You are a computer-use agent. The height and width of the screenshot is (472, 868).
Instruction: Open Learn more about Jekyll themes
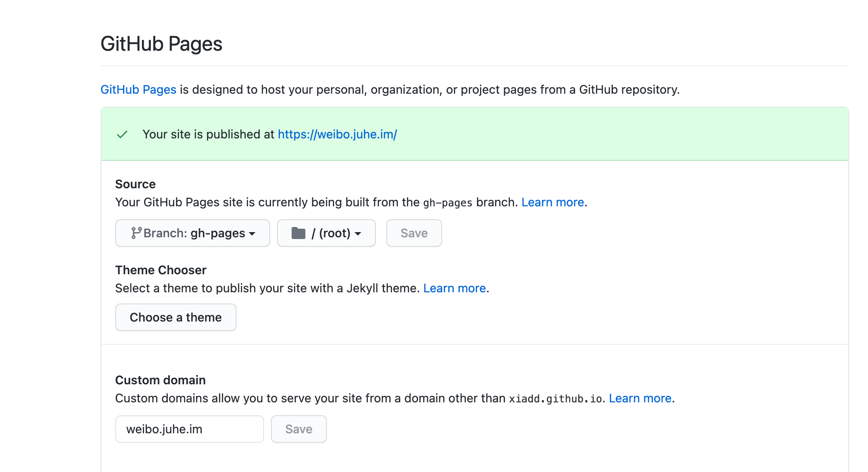pyautogui.click(x=454, y=288)
